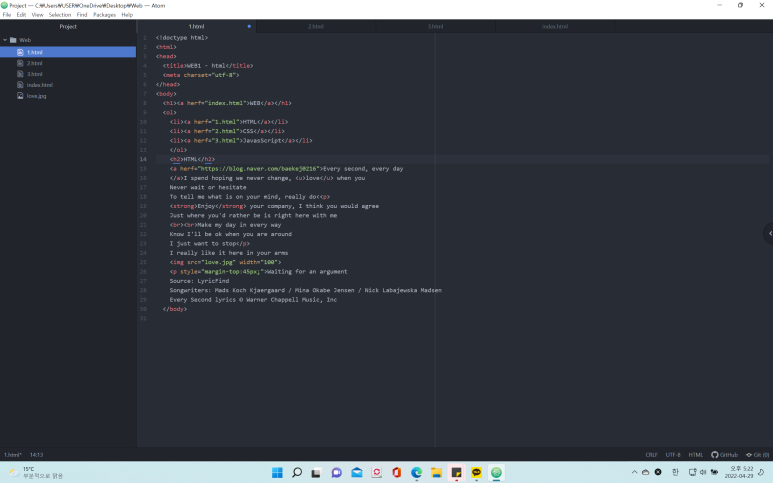Screen dimensions: 773x483
Task: Click the battery tray icon
Action: tap(714, 472)
